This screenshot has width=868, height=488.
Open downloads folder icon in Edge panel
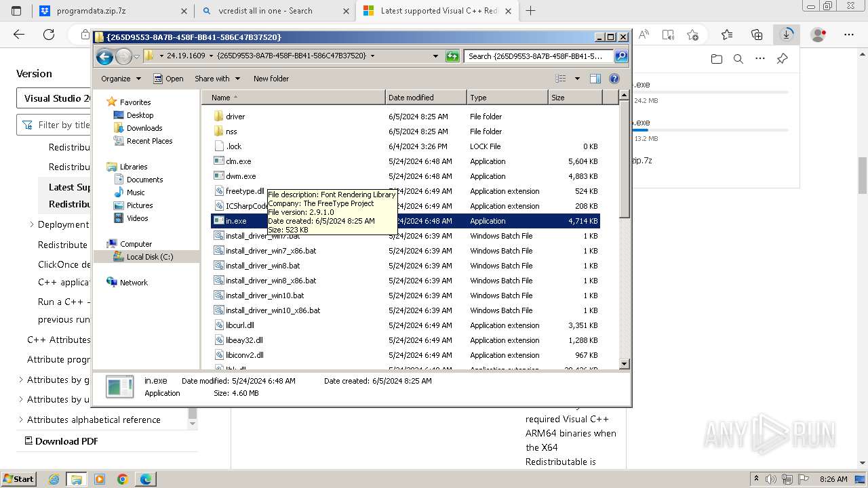[717, 59]
